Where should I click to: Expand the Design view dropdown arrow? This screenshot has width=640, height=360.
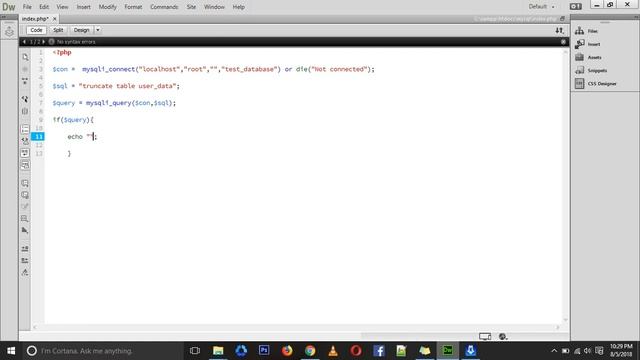click(98, 30)
